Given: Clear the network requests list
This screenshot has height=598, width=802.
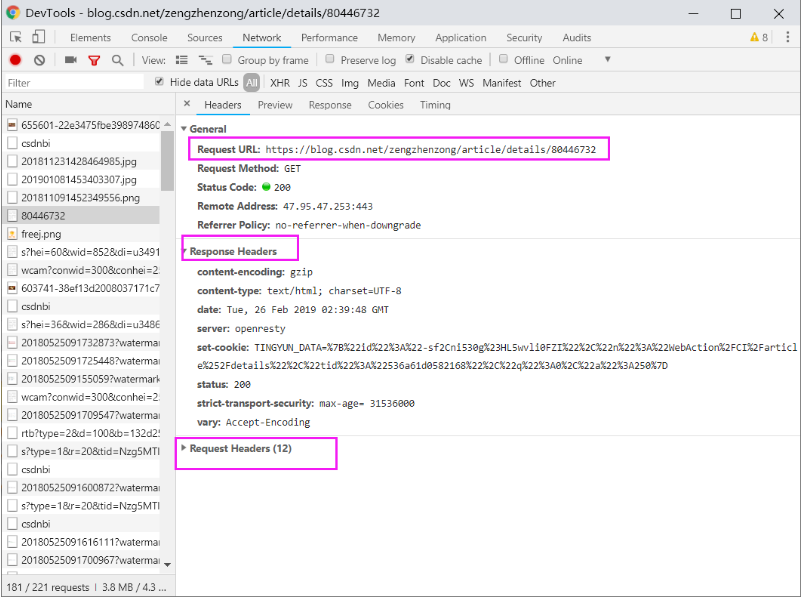Looking at the screenshot, I should point(40,60).
